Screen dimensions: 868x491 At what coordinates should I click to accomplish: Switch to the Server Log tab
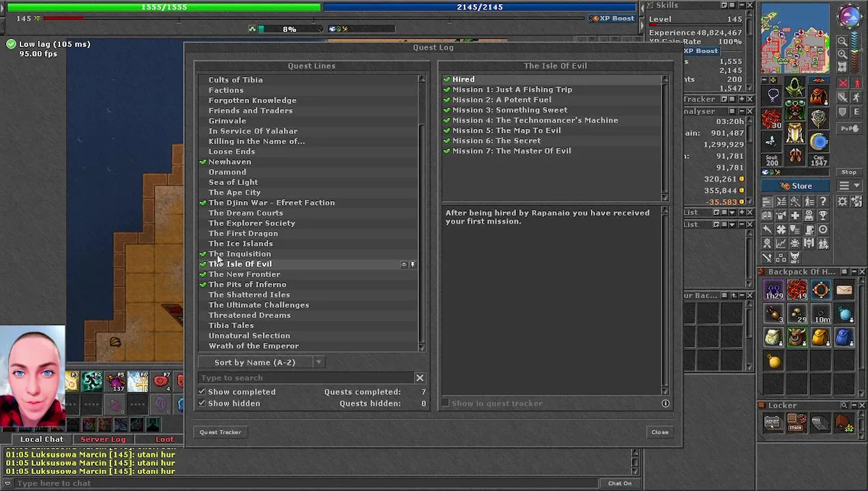tap(103, 440)
